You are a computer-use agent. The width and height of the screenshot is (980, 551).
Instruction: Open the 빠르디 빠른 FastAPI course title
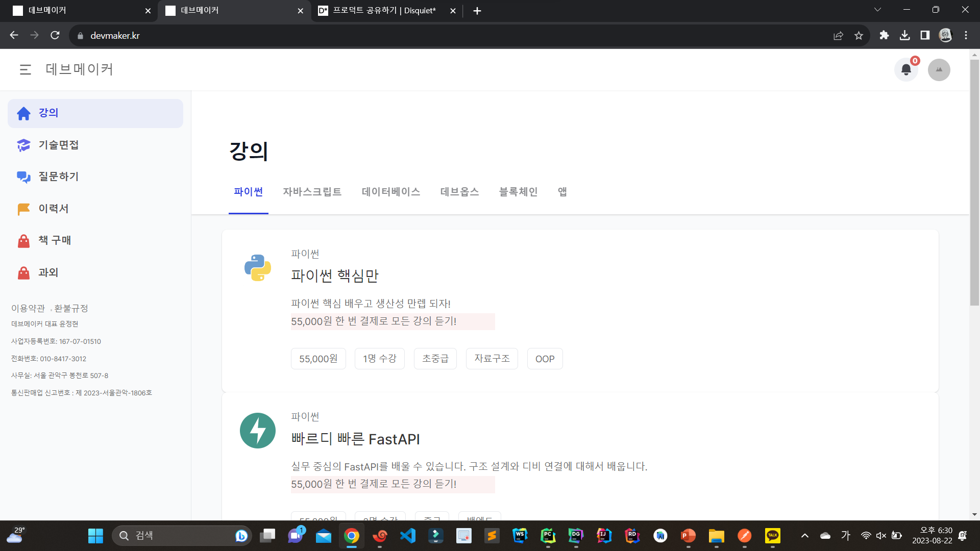coord(355,439)
